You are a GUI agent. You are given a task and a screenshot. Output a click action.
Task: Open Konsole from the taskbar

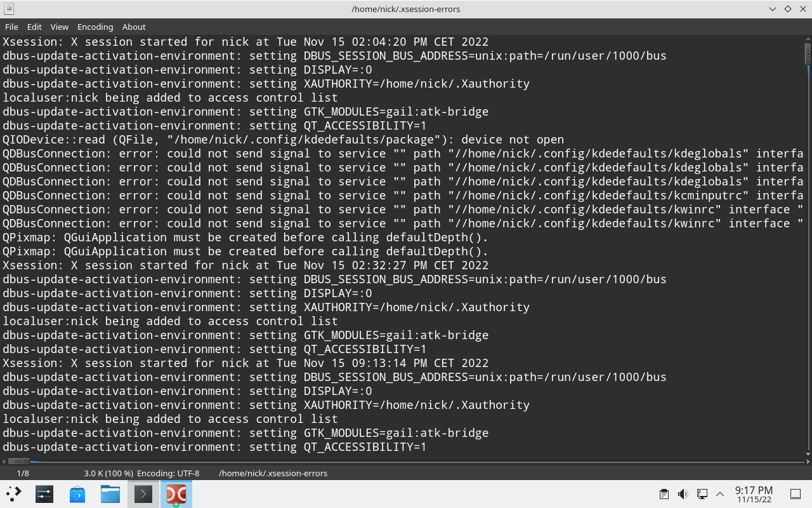[143, 493]
